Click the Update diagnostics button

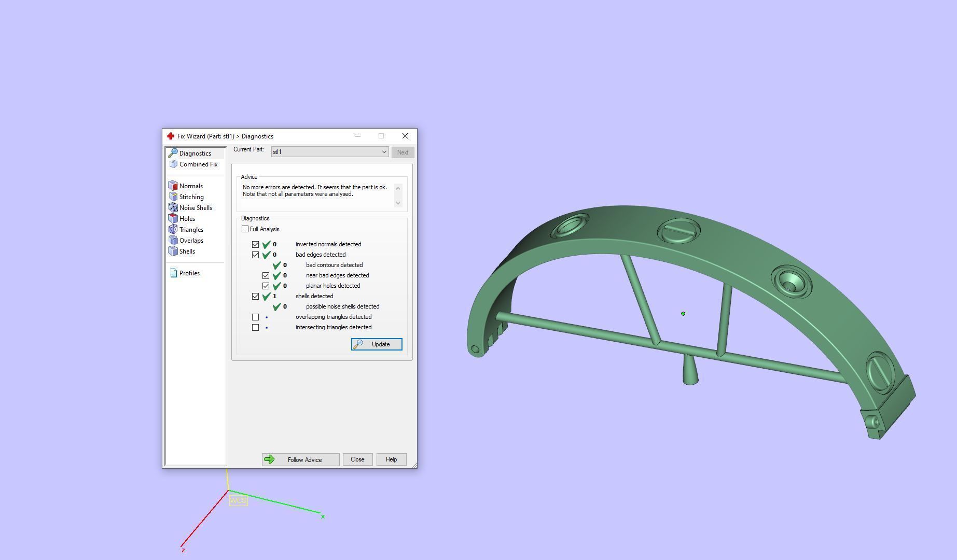[377, 344]
